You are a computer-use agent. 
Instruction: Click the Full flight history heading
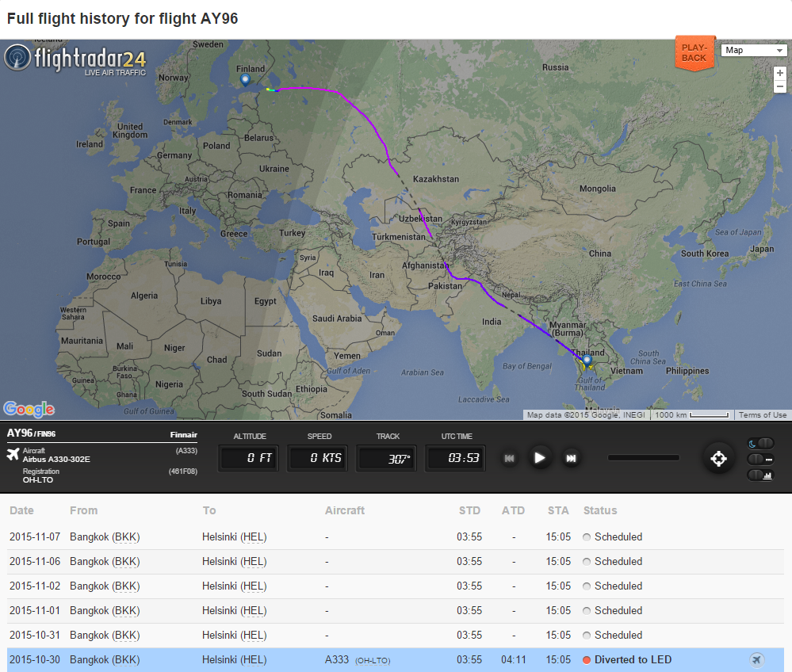[122, 18]
